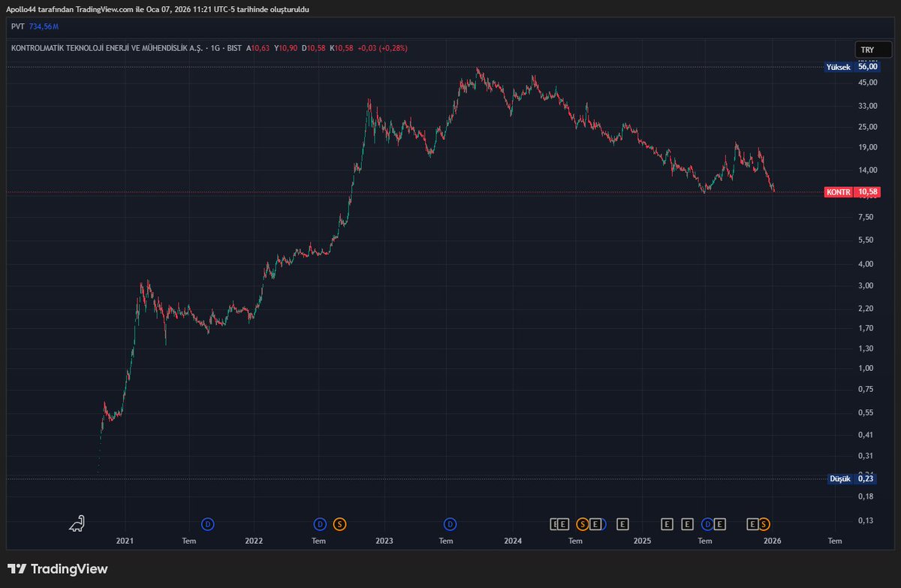Click the 7,50 price axis value

[x=867, y=218]
